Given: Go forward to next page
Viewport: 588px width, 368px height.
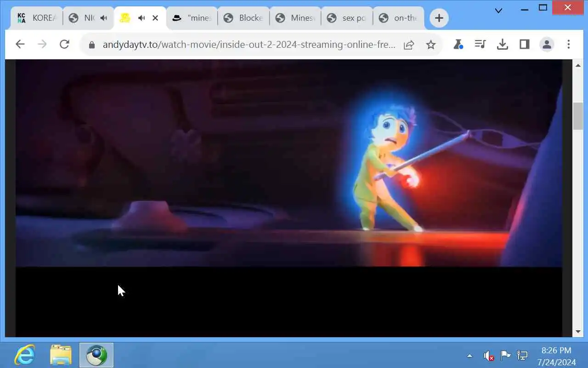Looking at the screenshot, I should [x=42, y=44].
